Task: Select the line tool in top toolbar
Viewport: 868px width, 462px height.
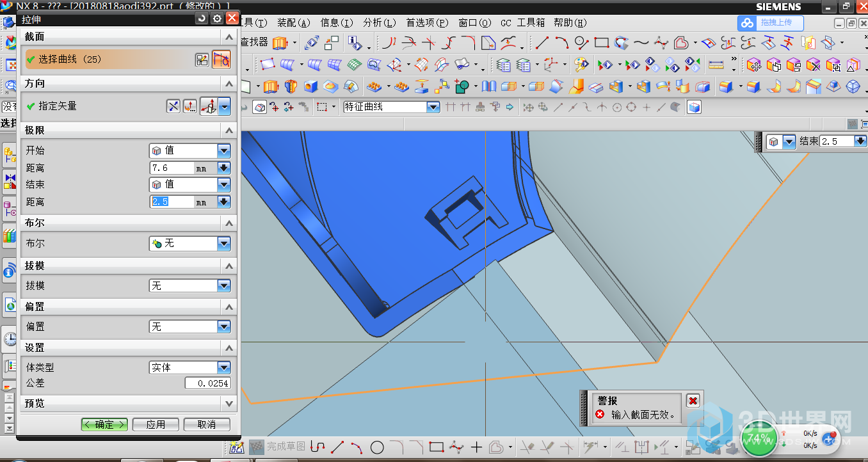Action: coord(542,43)
